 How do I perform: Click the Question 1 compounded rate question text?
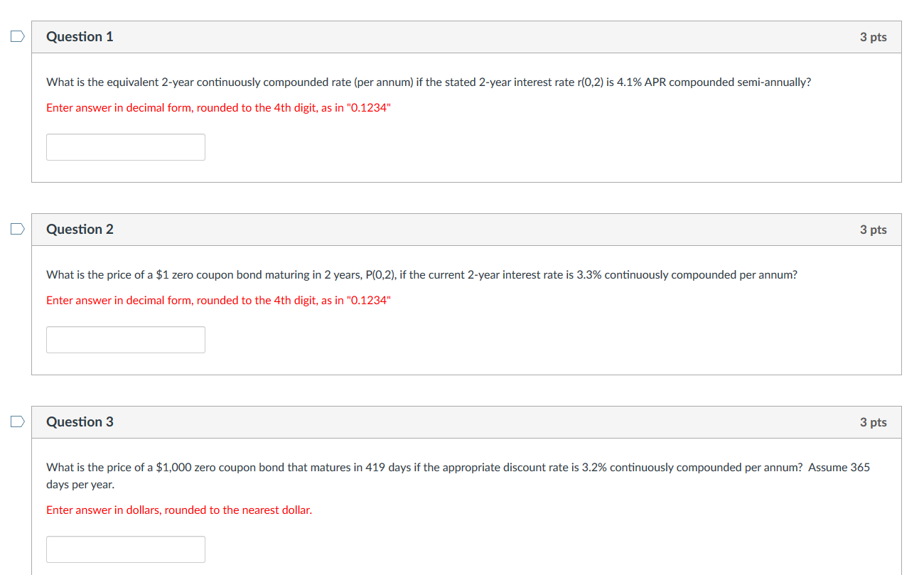[x=427, y=82]
